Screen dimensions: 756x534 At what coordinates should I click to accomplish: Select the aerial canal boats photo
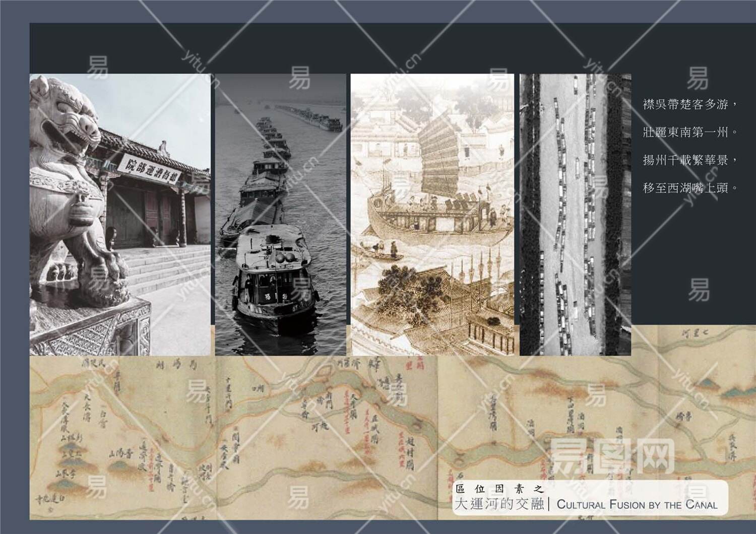575,215
